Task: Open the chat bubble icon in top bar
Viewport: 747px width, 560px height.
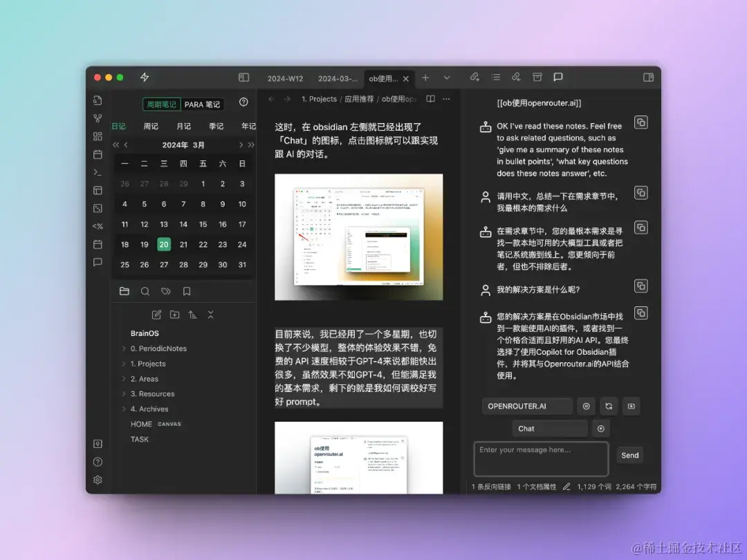Action: (558, 77)
